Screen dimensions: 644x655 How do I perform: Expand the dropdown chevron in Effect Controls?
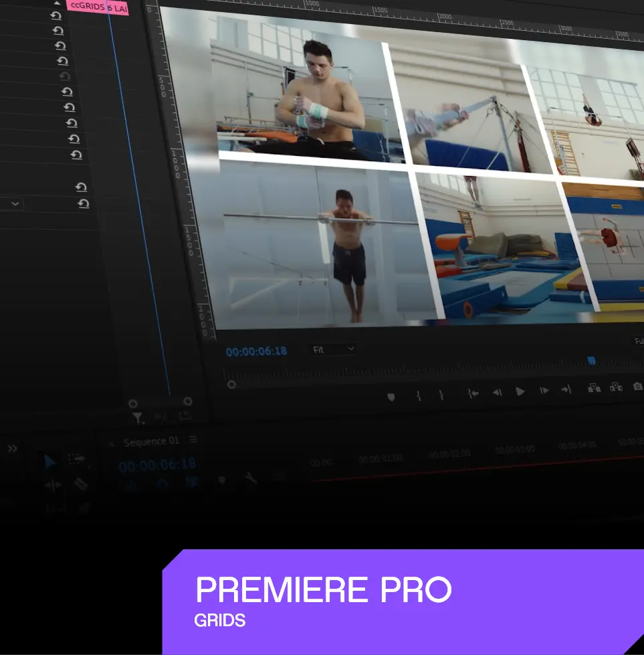[x=15, y=204]
